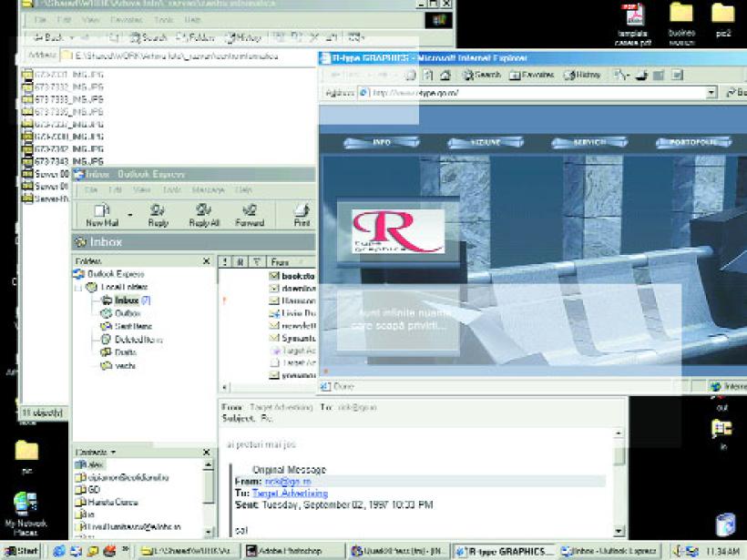Collapse the Local Folders tree node

click(x=78, y=287)
